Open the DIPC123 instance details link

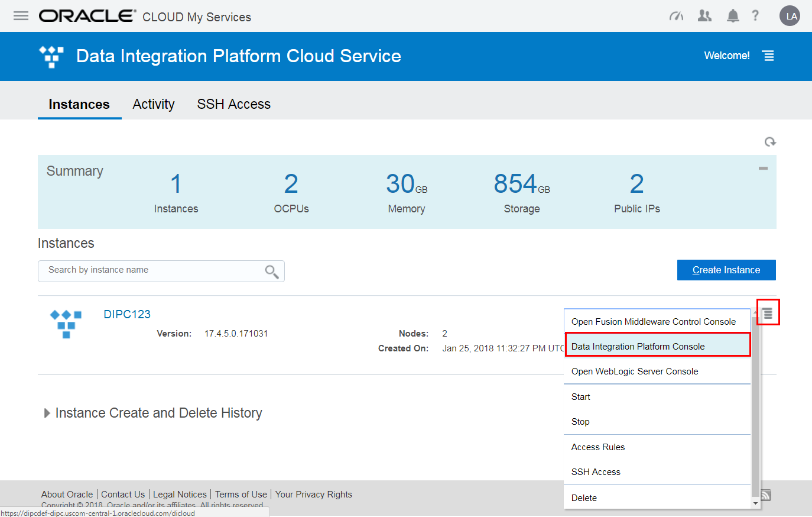pos(126,314)
